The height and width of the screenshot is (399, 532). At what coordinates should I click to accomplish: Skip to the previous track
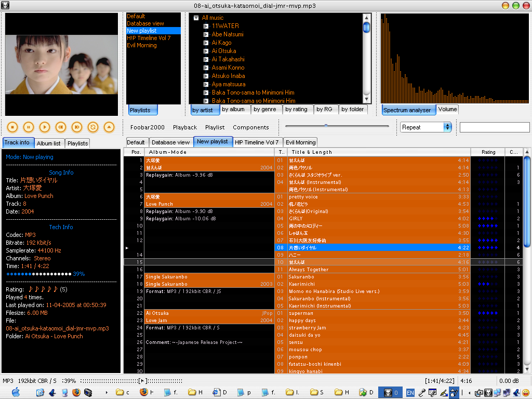(x=61, y=127)
